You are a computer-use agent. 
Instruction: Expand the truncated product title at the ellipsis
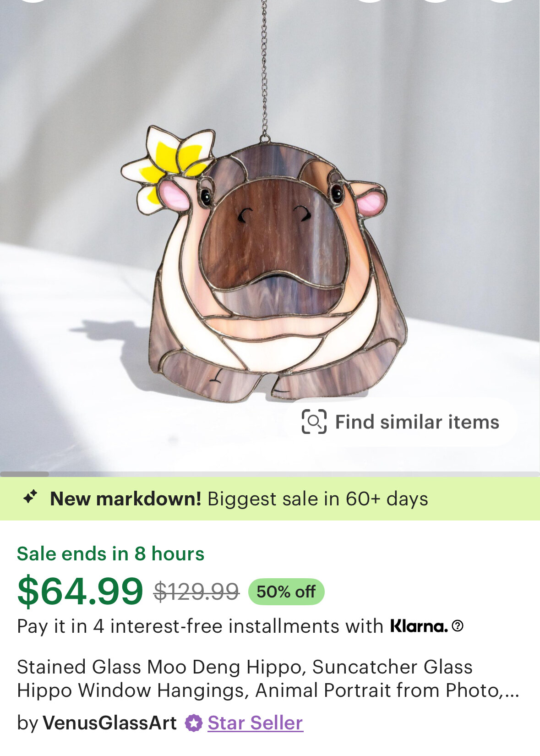tap(512, 690)
